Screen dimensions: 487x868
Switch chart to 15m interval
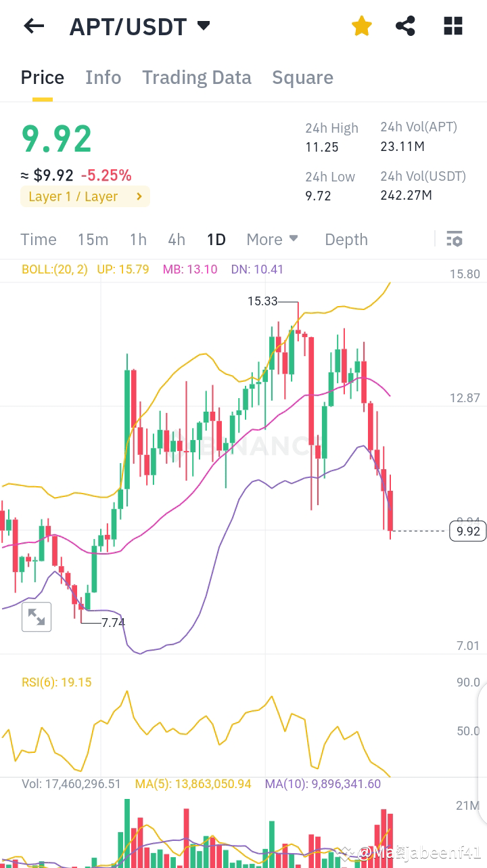coord(93,239)
